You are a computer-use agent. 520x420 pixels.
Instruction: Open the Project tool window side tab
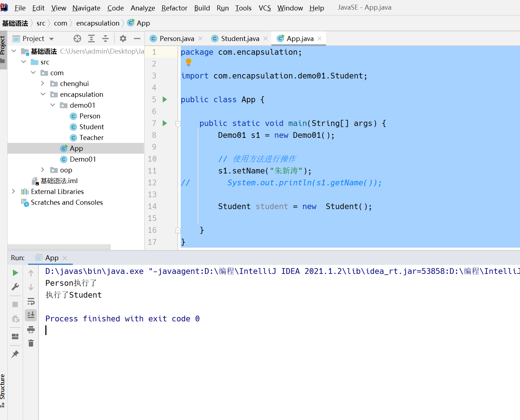(3, 49)
